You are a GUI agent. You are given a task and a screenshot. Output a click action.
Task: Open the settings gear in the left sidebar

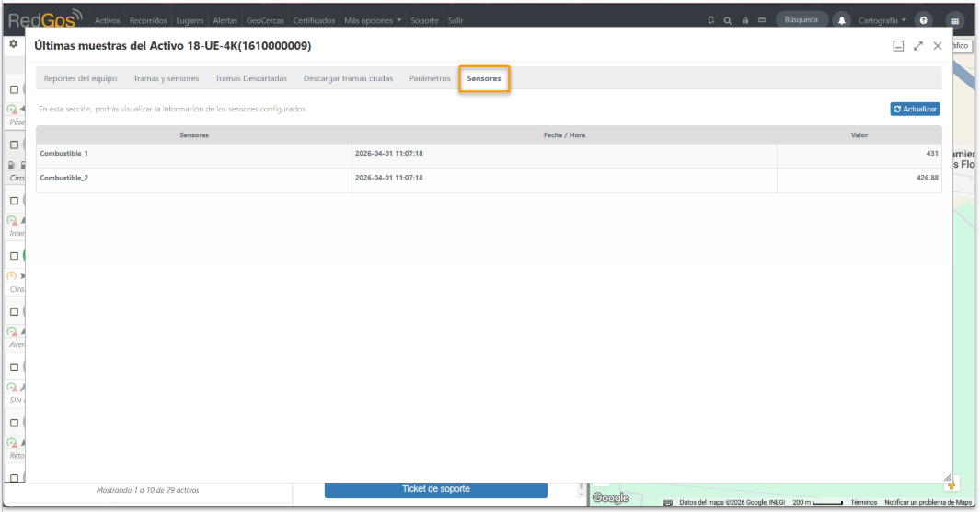(13, 44)
